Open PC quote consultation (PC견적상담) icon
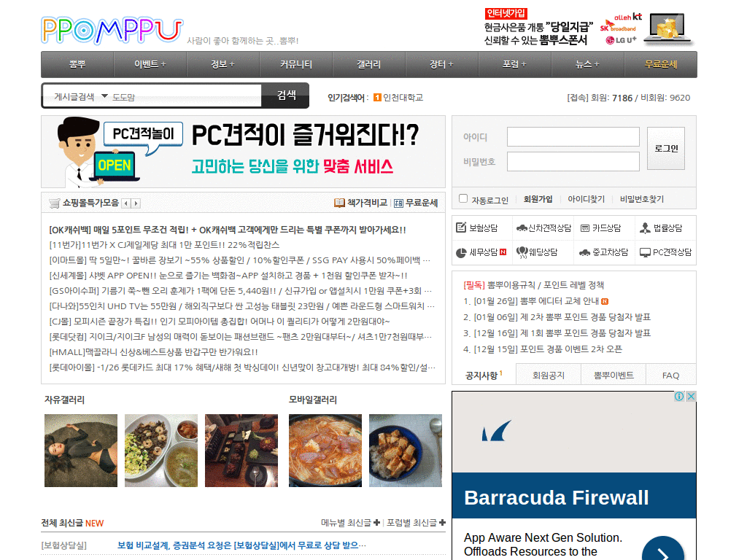The width and height of the screenshot is (747, 560). pyautogui.click(x=645, y=252)
